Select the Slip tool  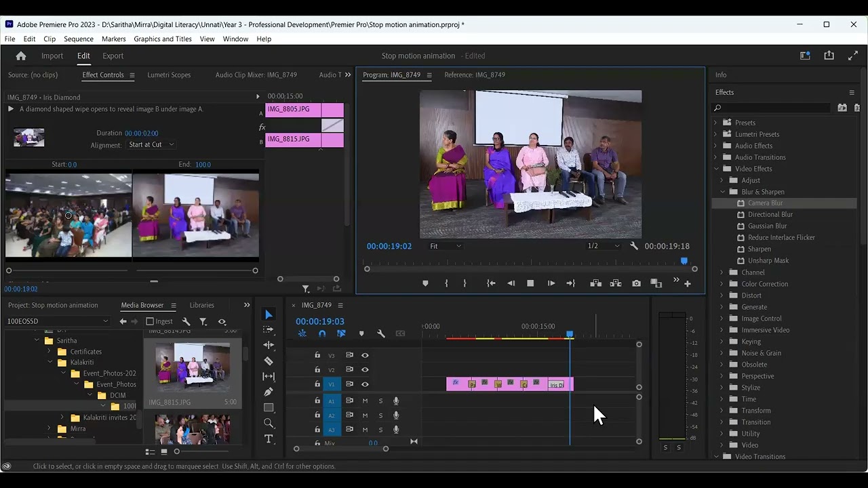coord(269,376)
